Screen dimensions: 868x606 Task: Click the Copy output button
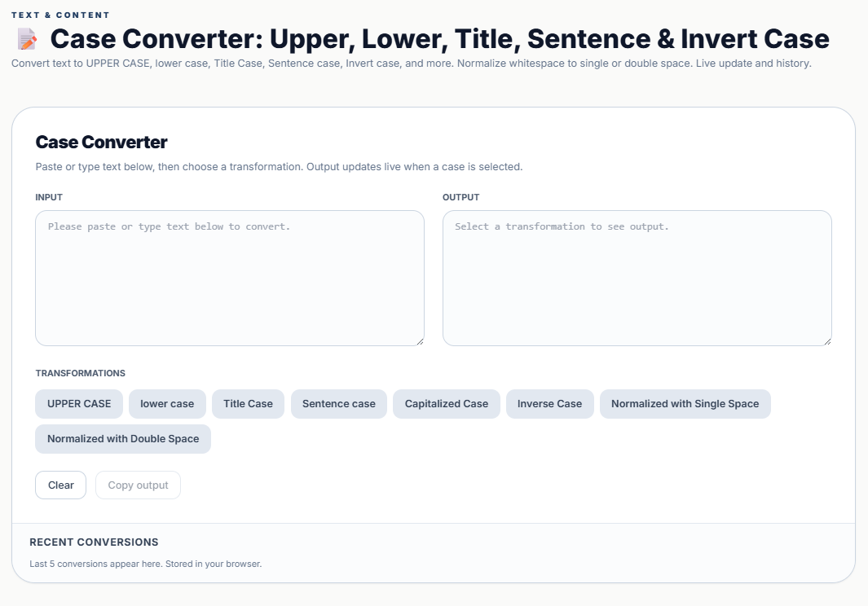pos(138,485)
